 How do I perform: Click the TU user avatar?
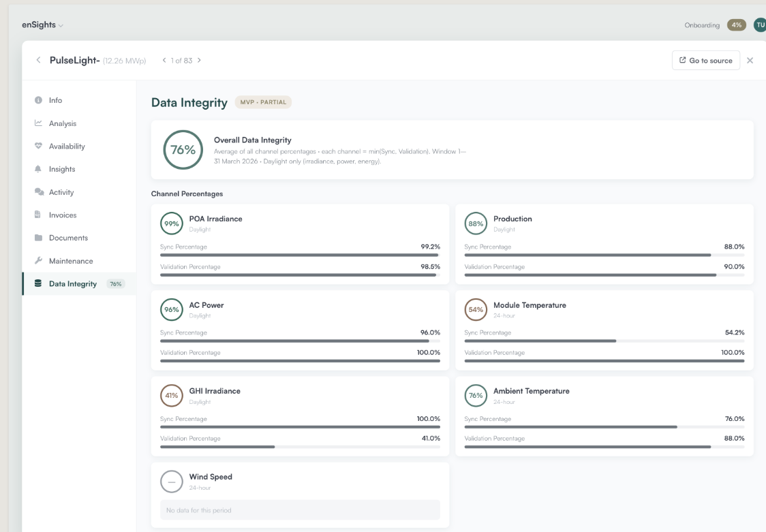760,25
